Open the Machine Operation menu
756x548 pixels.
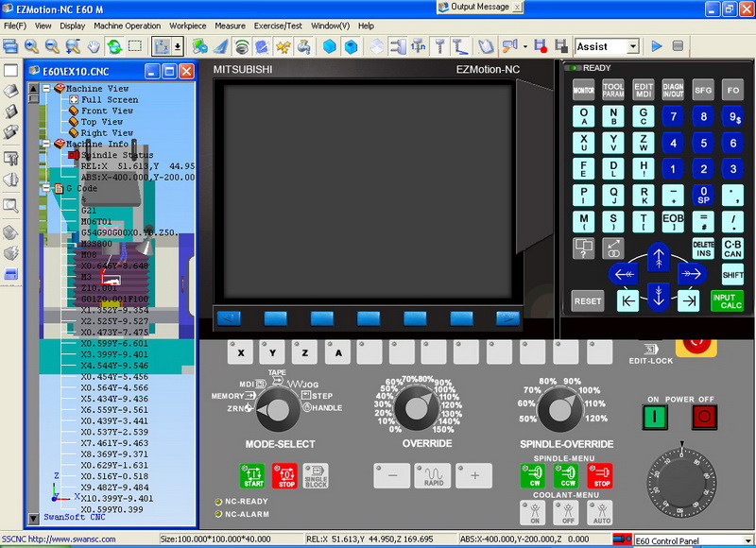tap(128, 26)
